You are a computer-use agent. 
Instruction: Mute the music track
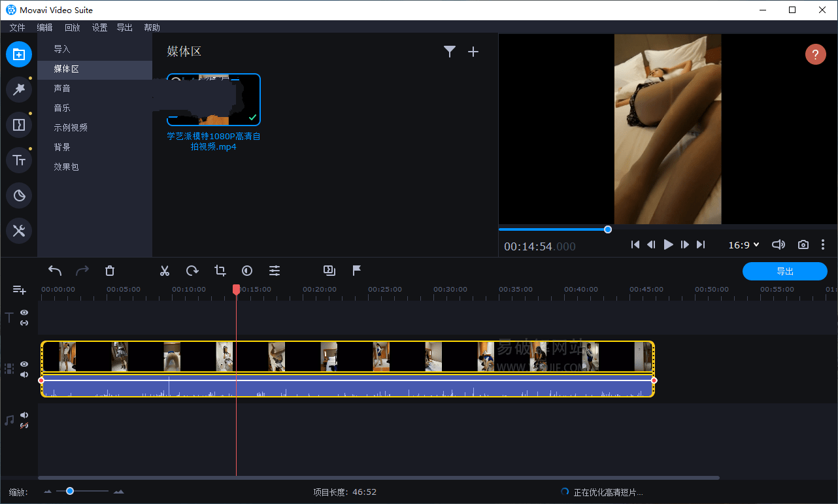point(24,415)
